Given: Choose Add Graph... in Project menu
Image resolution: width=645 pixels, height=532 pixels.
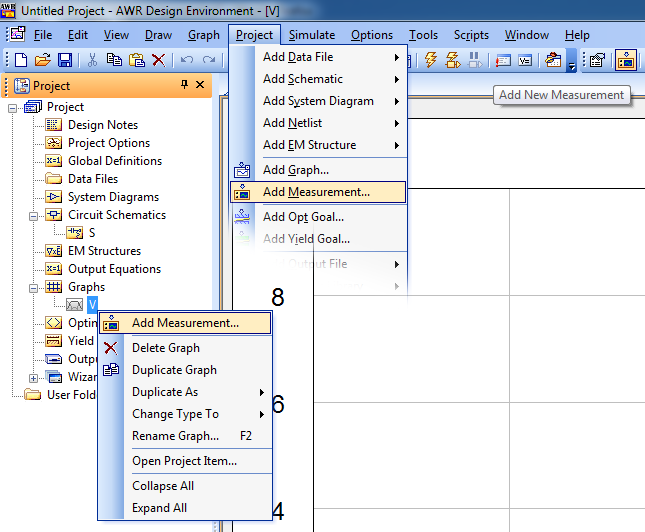Looking at the screenshot, I should (x=318, y=170).
